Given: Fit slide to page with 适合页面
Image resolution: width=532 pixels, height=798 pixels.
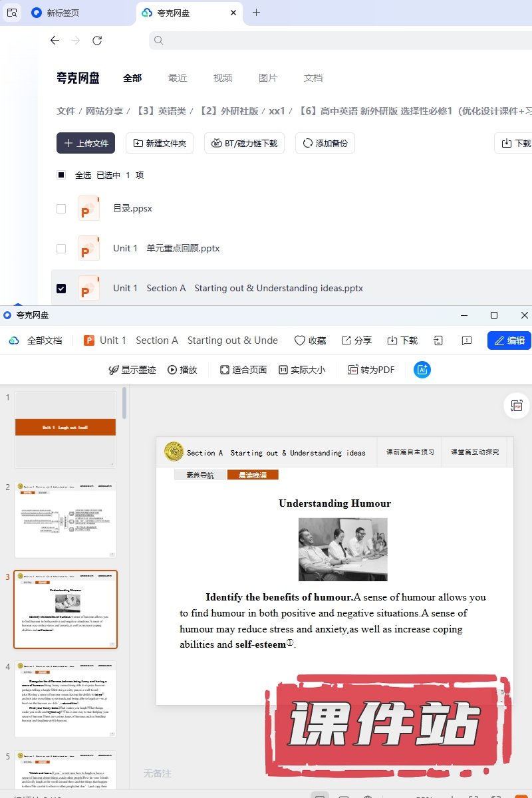Looking at the screenshot, I should (243, 370).
